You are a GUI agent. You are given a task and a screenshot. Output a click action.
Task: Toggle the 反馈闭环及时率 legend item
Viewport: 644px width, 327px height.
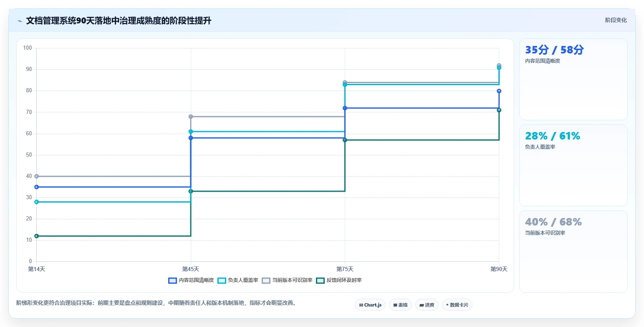pyautogui.click(x=339, y=280)
